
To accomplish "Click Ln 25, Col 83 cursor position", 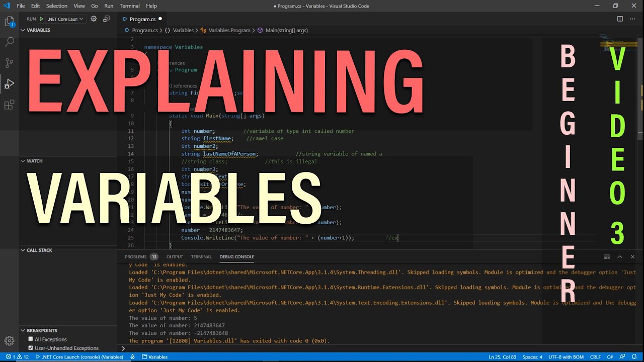I will [502, 357].
